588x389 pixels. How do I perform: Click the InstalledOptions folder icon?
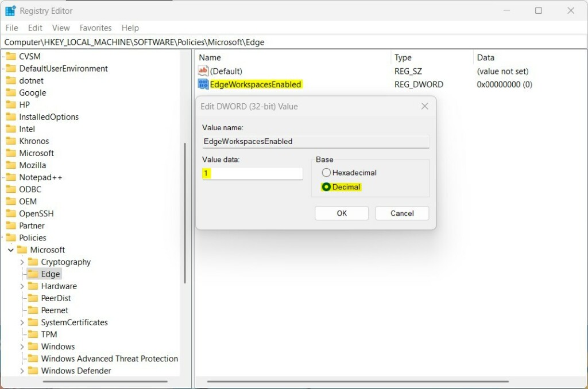(x=11, y=117)
